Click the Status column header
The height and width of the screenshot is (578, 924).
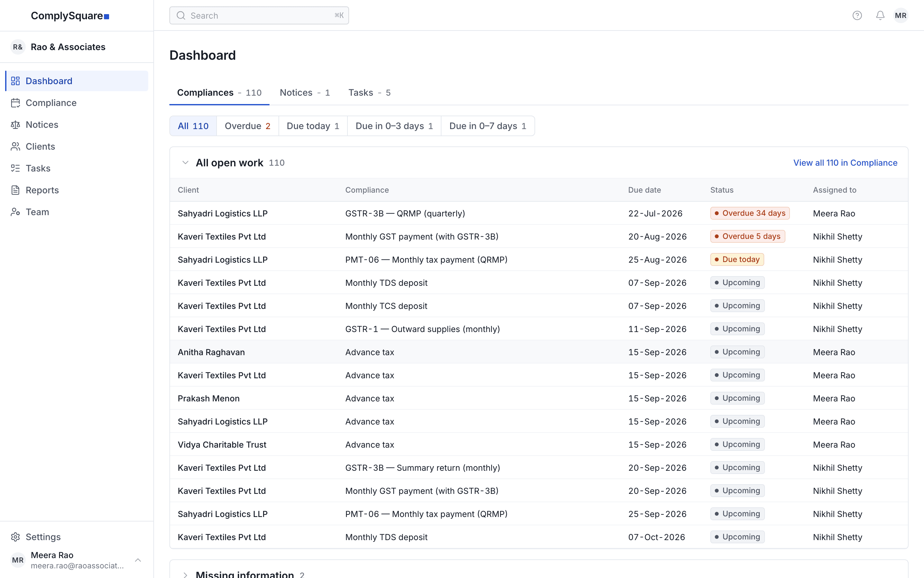[x=722, y=190]
